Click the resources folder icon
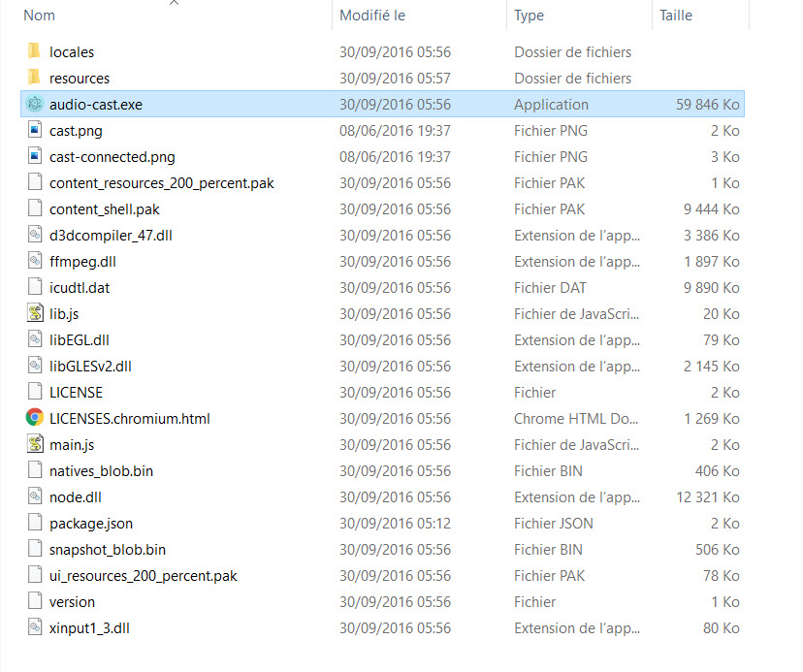The height and width of the screenshot is (672, 803). [34, 77]
